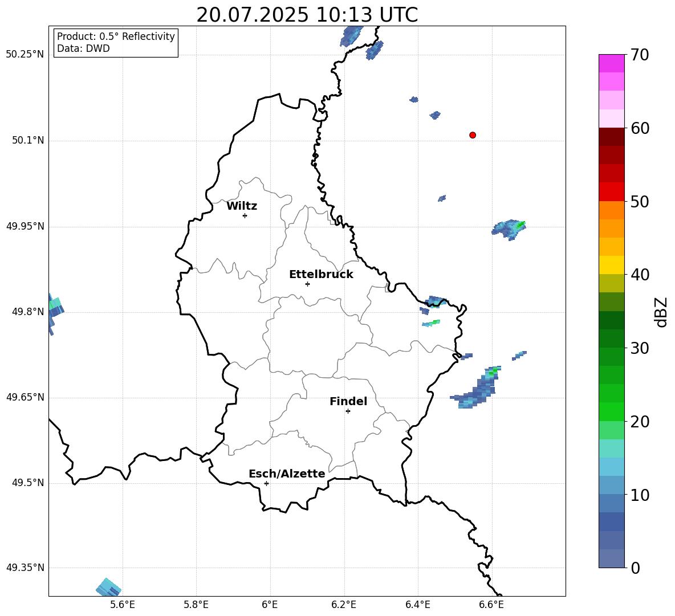Click the radar echo at the top map edge

click(351, 36)
